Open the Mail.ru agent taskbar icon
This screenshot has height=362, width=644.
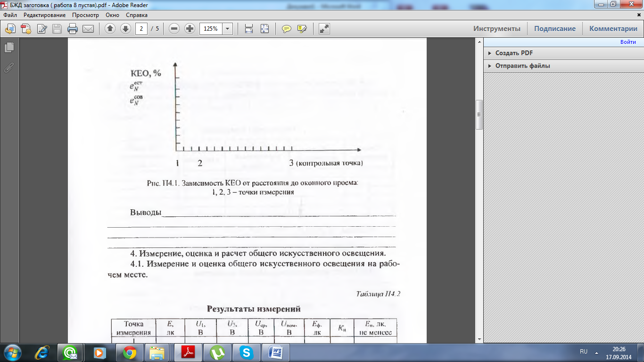point(70,353)
